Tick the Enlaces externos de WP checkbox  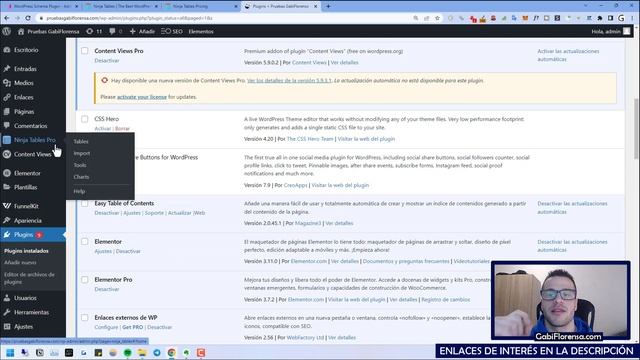[84, 318]
